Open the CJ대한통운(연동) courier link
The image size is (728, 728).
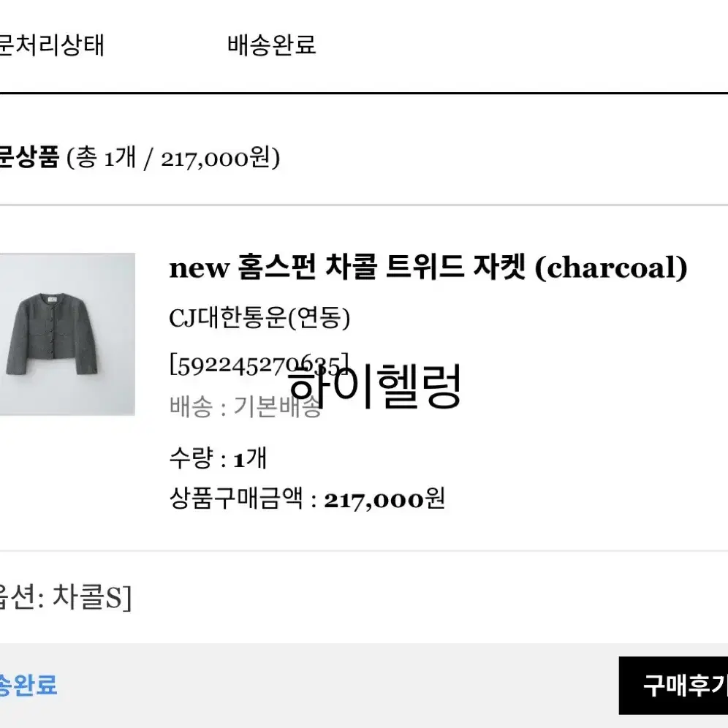point(259,318)
